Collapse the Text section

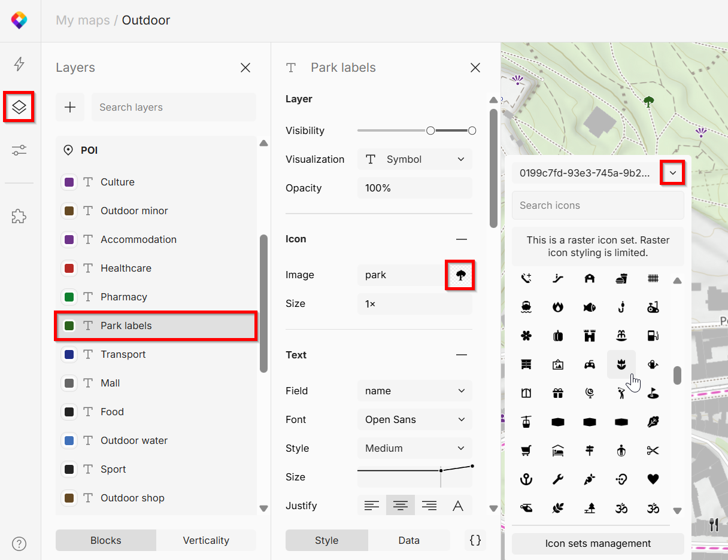[x=461, y=355]
